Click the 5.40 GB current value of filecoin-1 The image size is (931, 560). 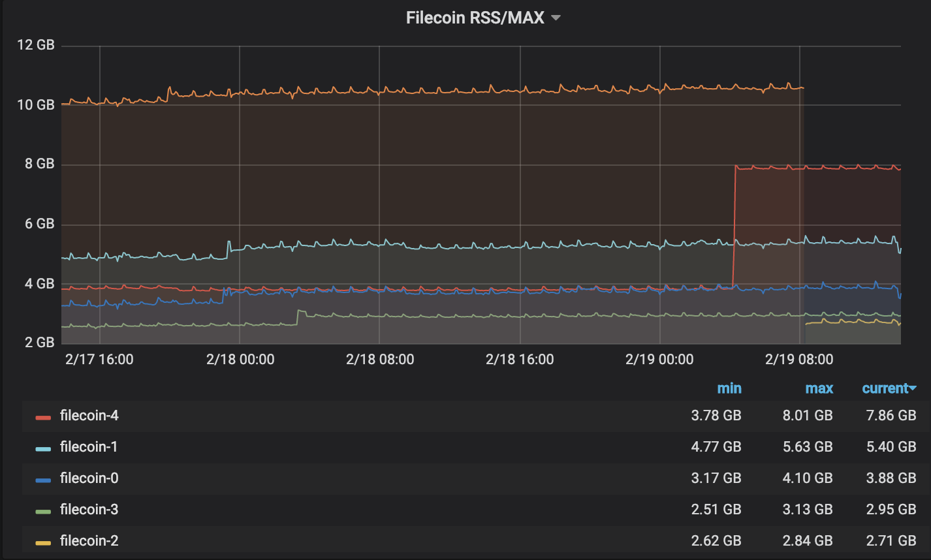[891, 447]
